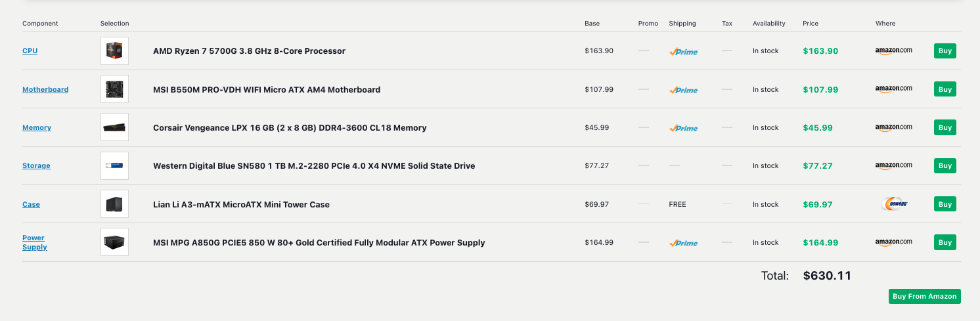
Task: Follow the Power Supply component link
Action: tap(35, 242)
